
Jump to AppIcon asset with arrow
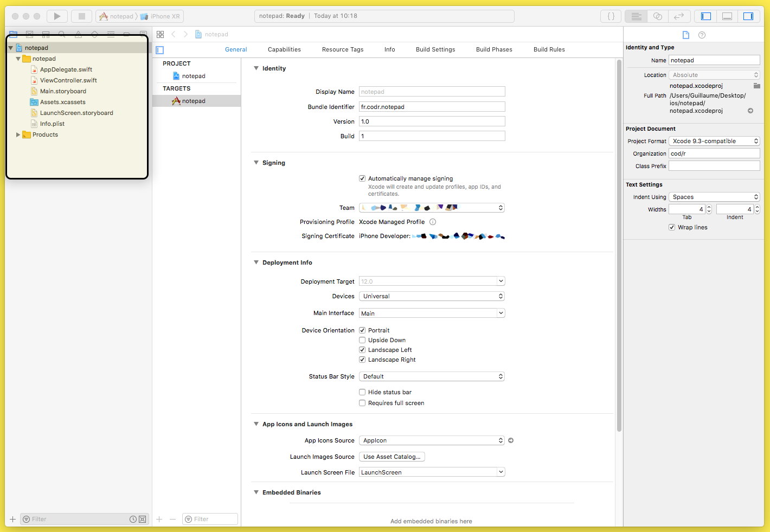511,440
